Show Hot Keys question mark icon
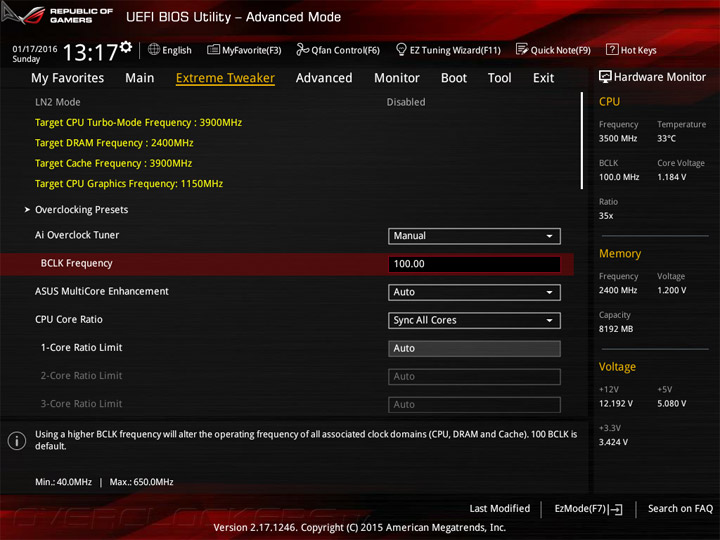Image resolution: width=720 pixels, height=540 pixels. [612, 49]
